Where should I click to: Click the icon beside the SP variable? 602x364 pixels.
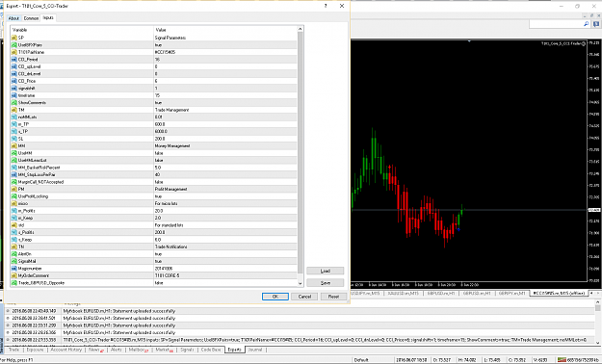point(14,38)
